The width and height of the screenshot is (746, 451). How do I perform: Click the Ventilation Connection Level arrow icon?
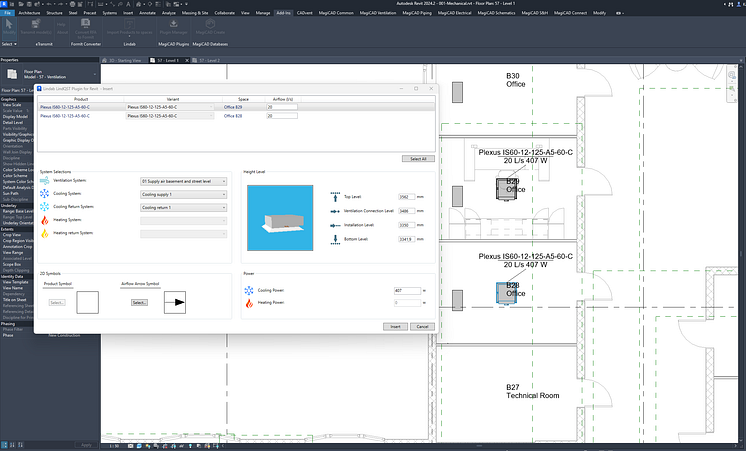pos(335,211)
